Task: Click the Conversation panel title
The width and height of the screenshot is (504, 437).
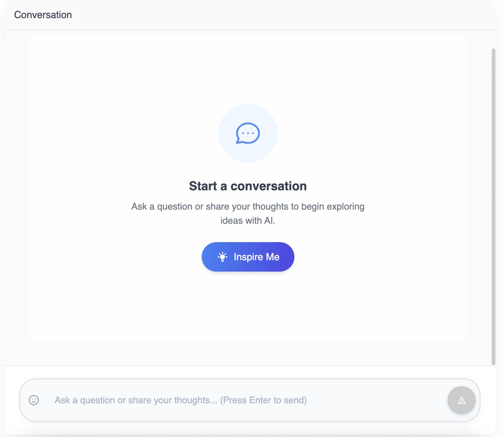Action: tap(43, 15)
